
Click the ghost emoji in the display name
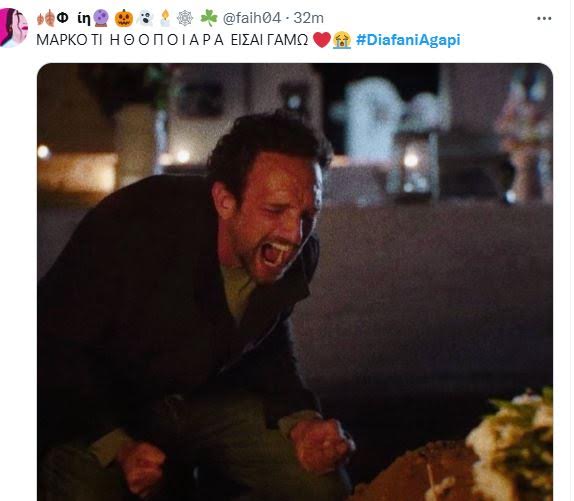click(145, 18)
